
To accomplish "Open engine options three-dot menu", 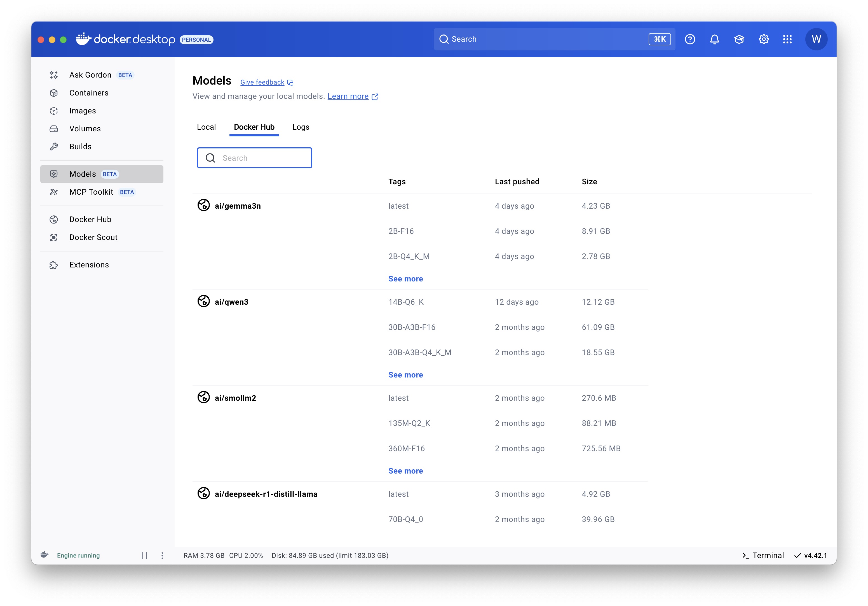I will pyautogui.click(x=162, y=555).
